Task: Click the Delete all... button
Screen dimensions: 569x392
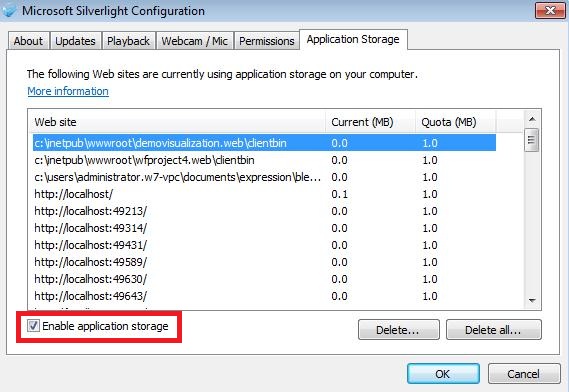Action: (x=494, y=330)
